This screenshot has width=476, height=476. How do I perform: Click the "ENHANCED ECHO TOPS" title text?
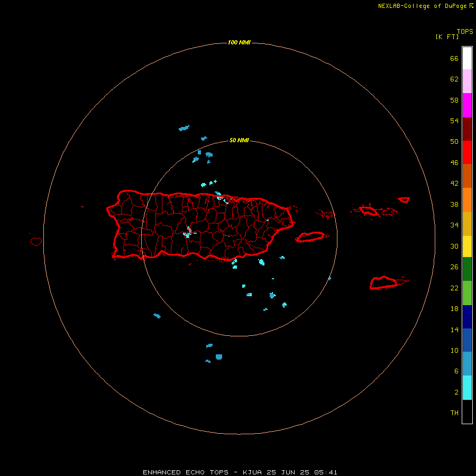click(186, 472)
